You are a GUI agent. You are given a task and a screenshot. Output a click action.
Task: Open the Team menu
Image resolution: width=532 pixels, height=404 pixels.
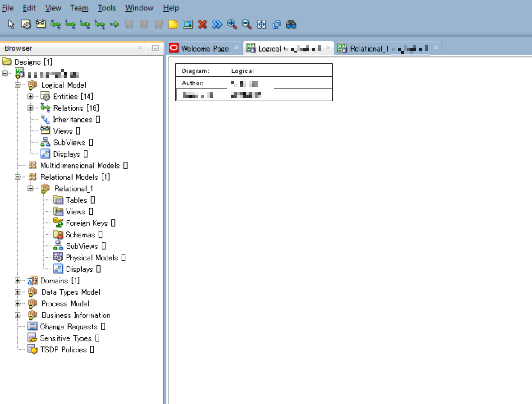[x=79, y=8]
